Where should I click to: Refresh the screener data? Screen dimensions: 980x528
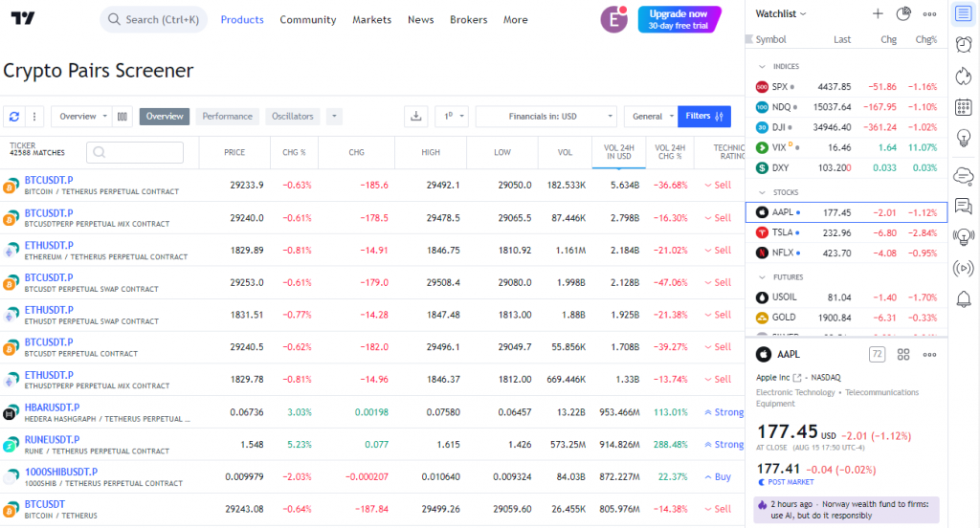[x=14, y=117]
